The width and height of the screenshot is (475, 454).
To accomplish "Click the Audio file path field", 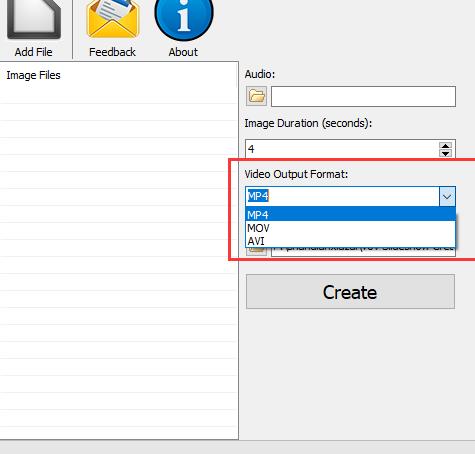I will click(x=363, y=97).
